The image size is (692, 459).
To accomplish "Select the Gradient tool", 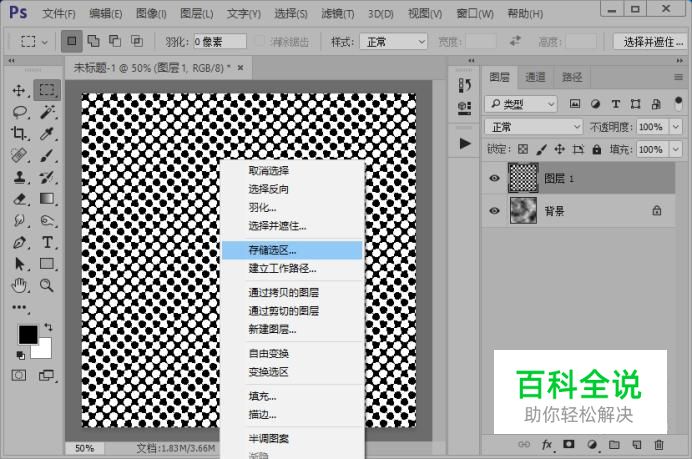I will coord(47,199).
